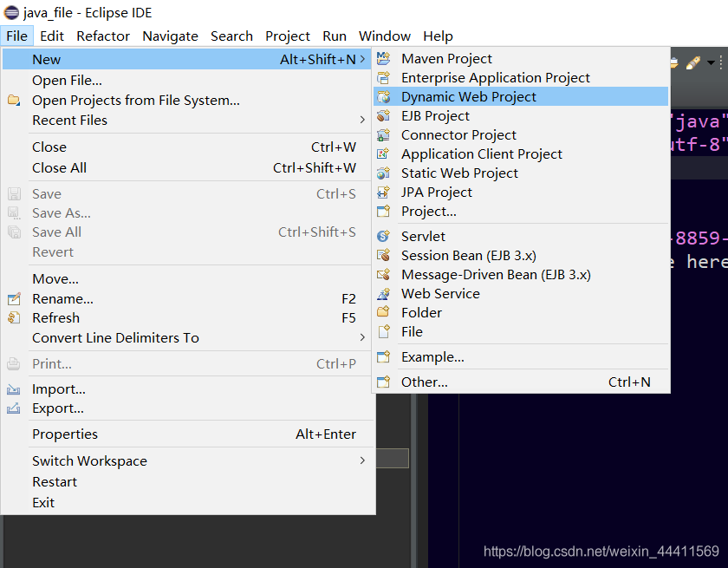Image resolution: width=728 pixels, height=568 pixels.
Task: Select Properties in the File menu
Action: (x=188, y=434)
